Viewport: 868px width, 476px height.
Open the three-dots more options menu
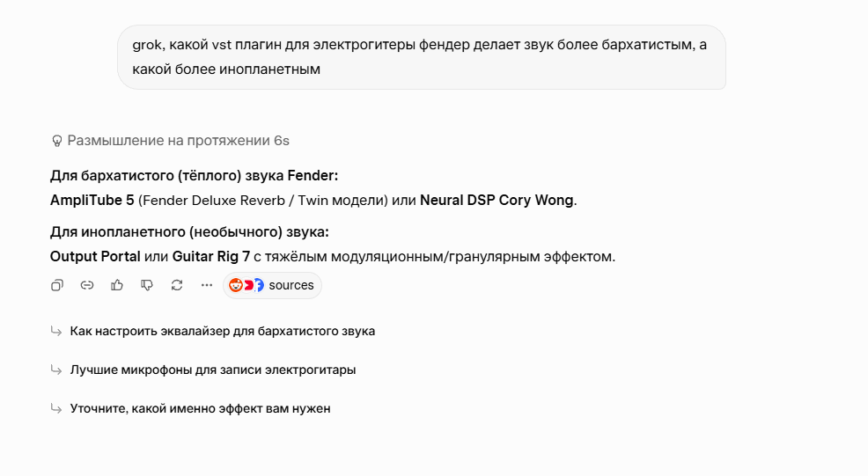207,286
